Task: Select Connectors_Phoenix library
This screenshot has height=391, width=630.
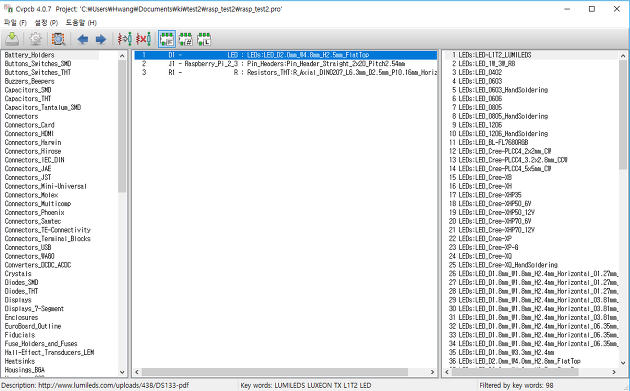Action: coord(34,212)
